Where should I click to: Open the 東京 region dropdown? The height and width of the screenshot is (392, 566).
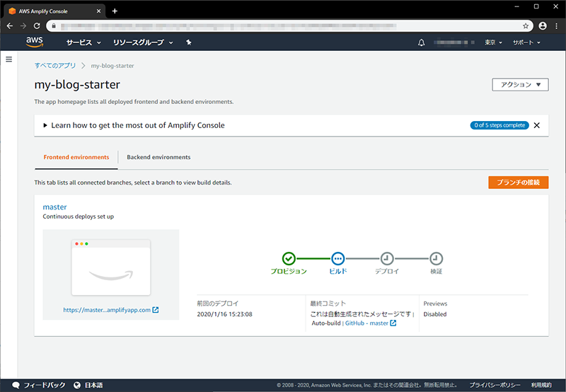click(x=493, y=42)
